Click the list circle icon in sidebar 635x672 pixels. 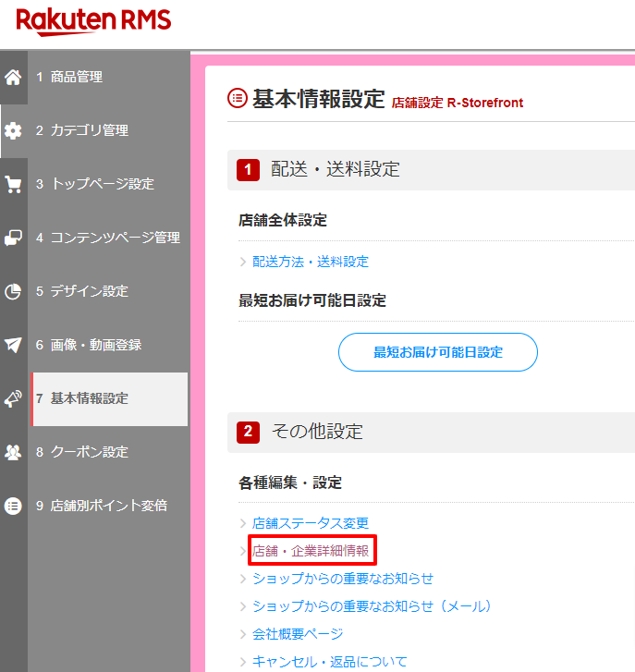[13, 506]
